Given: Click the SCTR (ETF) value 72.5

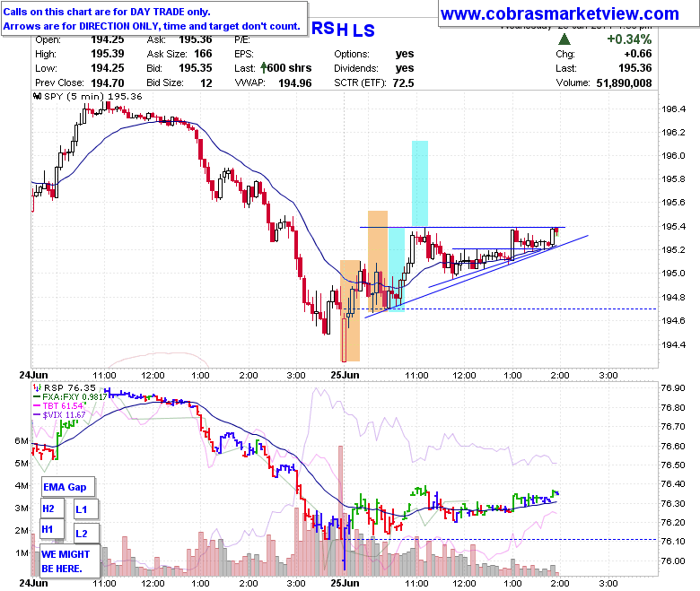Looking at the screenshot, I should (x=403, y=83).
